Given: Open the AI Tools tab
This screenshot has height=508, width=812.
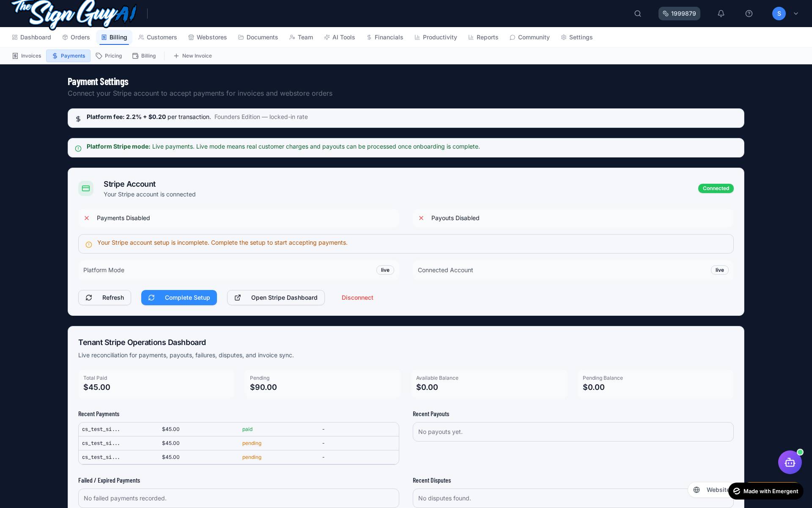Looking at the screenshot, I should (340, 37).
